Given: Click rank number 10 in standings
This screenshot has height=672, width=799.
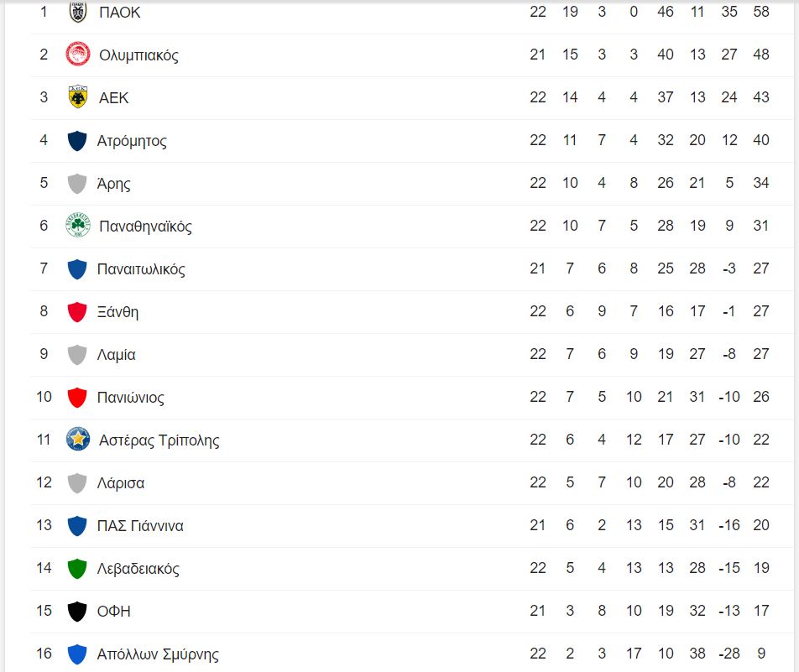Looking at the screenshot, I should (44, 398).
